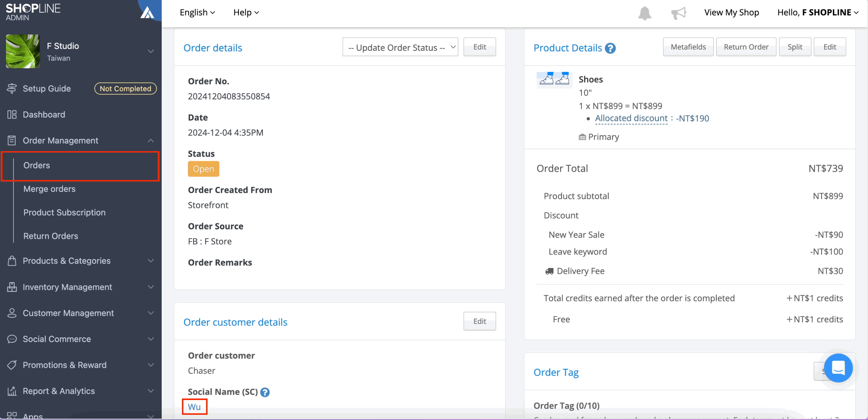Click the Allocated discount link
The width and height of the screenshot is (868, 420).
point(631,118)
